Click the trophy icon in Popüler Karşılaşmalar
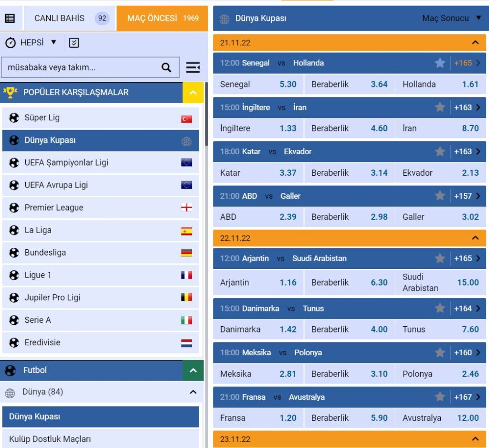 10,92
